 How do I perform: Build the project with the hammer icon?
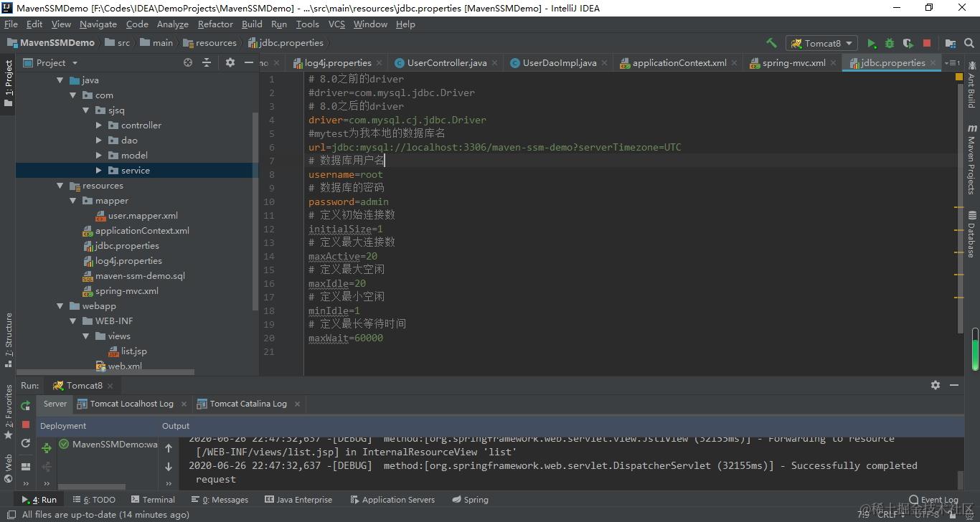tap(771, 43)
